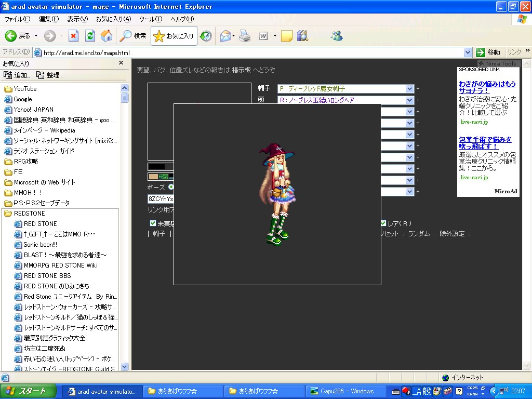Click the IME toolbox icon in tray
This screenshot has height=399, width=532.
click(x=448, y=391)
